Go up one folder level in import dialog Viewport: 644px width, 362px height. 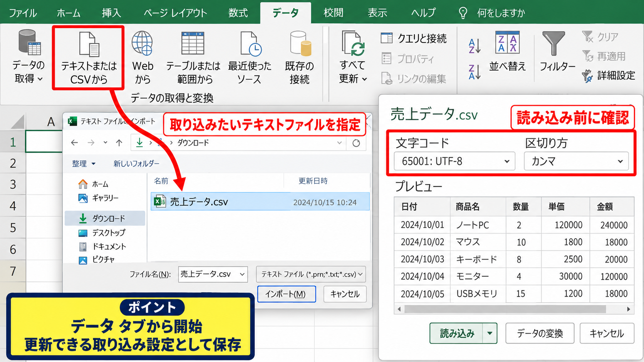[119, 143]
